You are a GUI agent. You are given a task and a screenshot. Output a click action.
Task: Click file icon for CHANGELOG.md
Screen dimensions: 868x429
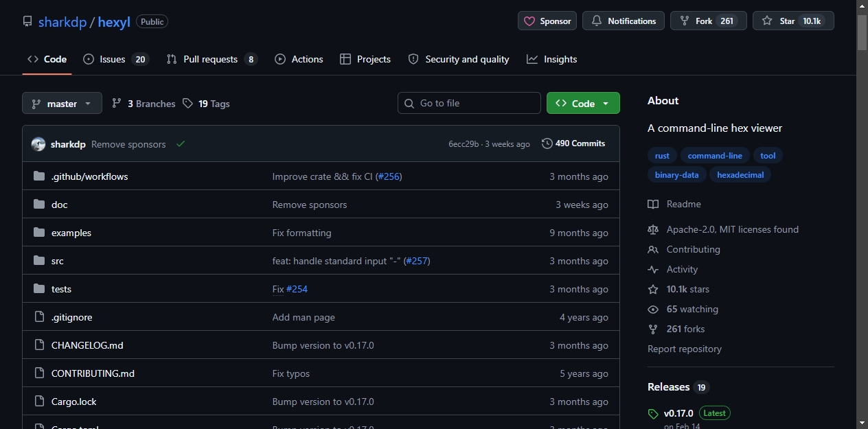click(x=39, y=345)
